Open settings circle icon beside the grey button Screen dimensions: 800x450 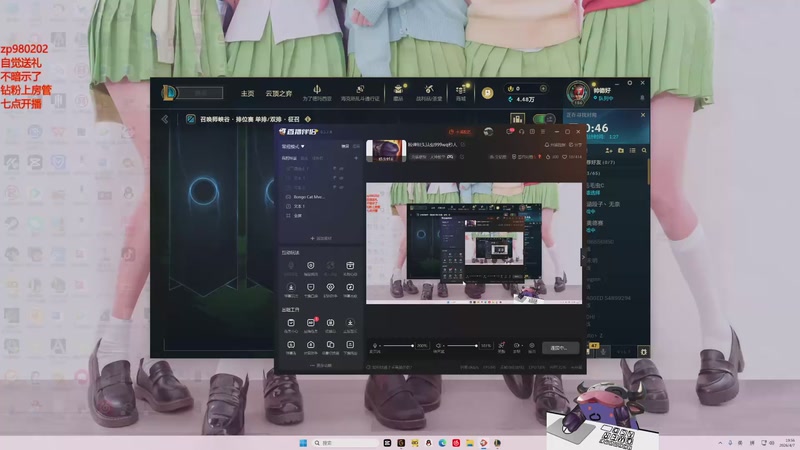532,347
